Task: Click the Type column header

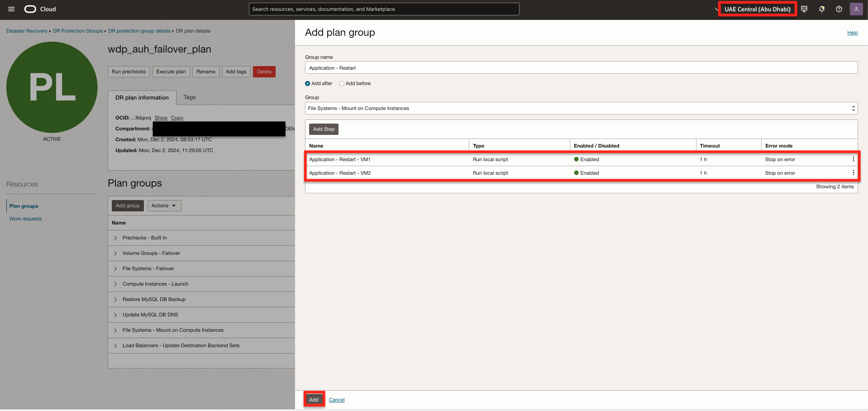Action: click(x=478, y=146)
